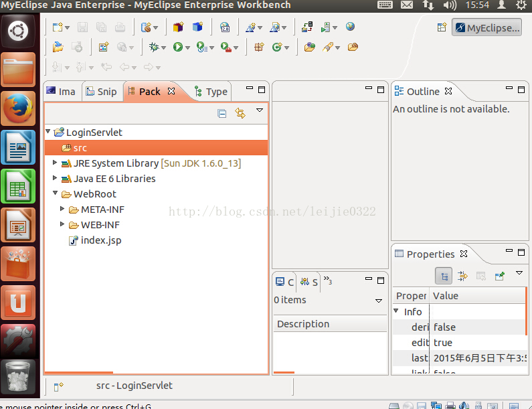Click the green Run button icon
Image resolution: width=532 pixels, height=409 pixels.
click(x=178, y=47)
